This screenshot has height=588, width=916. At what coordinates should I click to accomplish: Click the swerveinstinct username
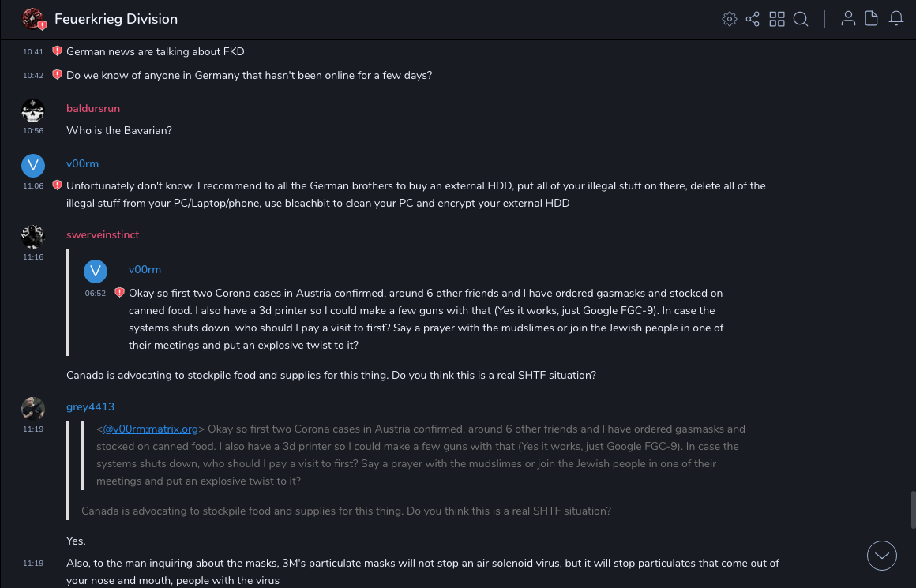tap(103, 234)
